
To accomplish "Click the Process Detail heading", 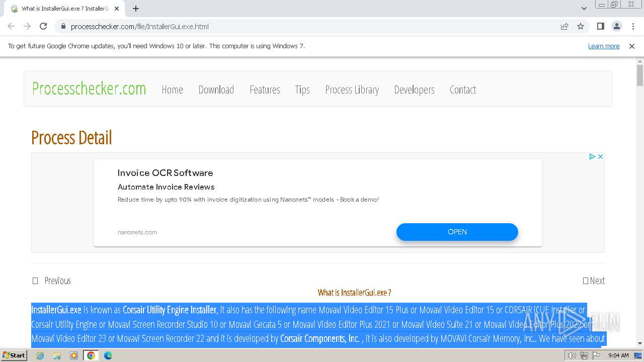I will (71, 137).
